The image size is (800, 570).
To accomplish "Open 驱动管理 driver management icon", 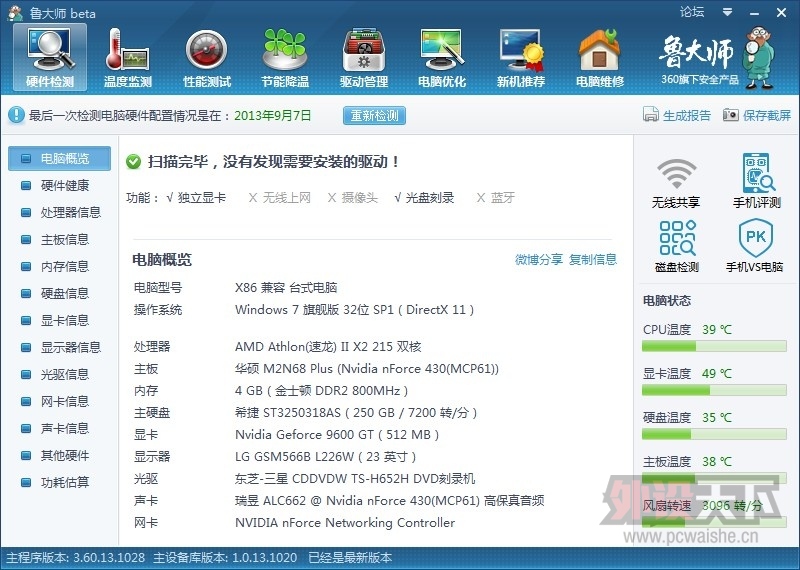I will coord(364,57).
